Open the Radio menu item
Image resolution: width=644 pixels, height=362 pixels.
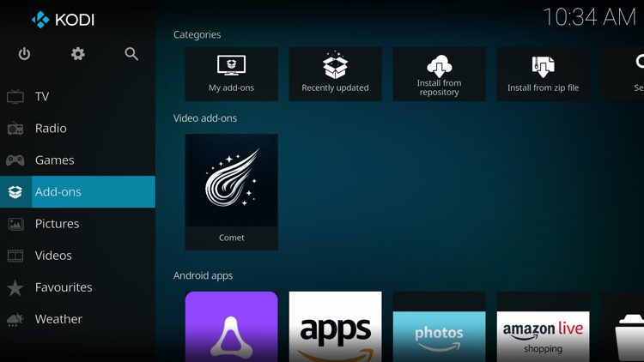pos(77,129)
